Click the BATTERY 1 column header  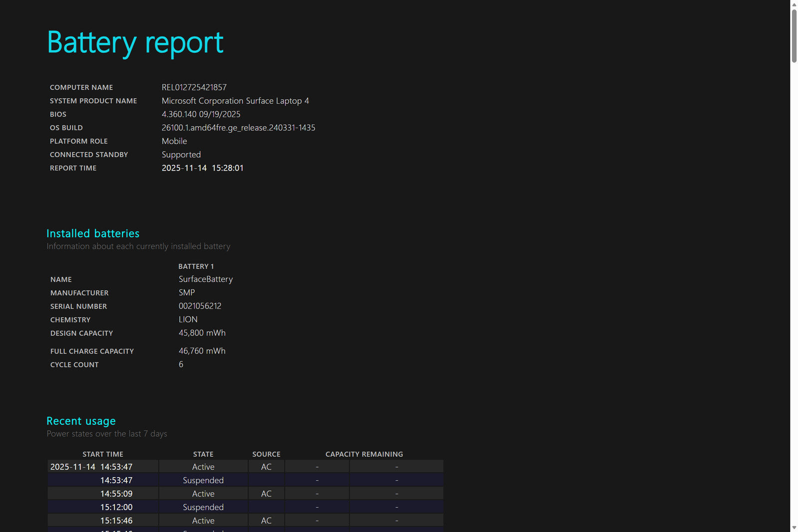pos(196,266)
